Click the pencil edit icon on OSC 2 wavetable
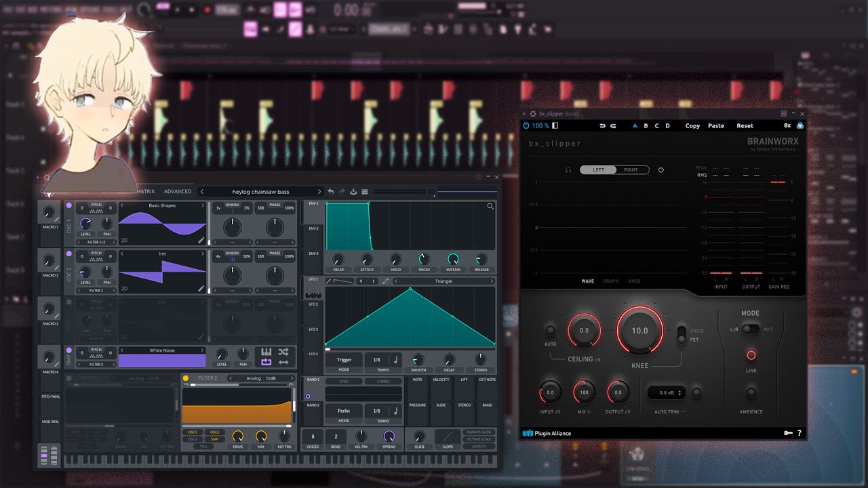This screenshot has height=488, width=868. (x=201, y=288)
